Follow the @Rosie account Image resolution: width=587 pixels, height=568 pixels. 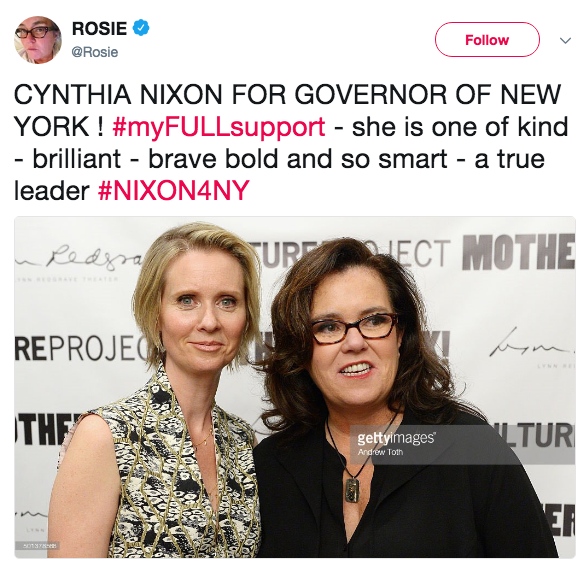[487, 40]
